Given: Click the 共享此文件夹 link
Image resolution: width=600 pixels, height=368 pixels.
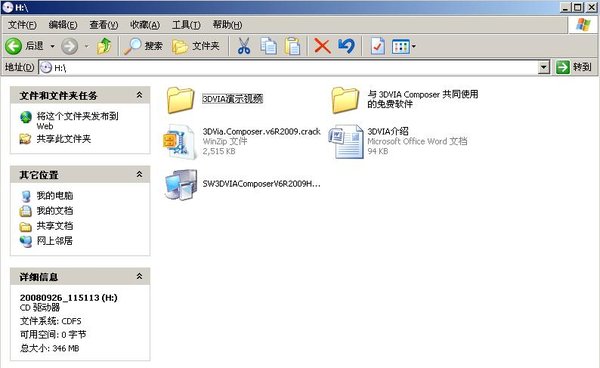Looking at the screenshot, I should click(x=64, y=139).
